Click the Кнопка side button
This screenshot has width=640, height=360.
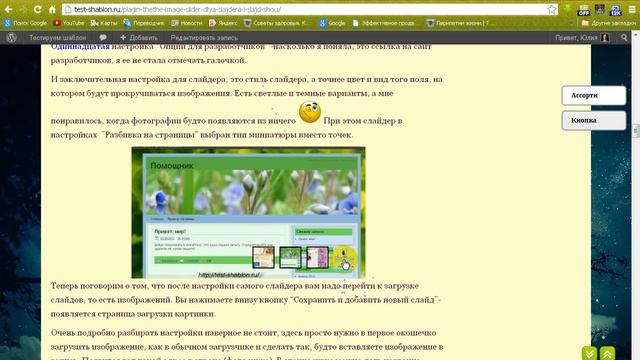(x=593, y=120)
